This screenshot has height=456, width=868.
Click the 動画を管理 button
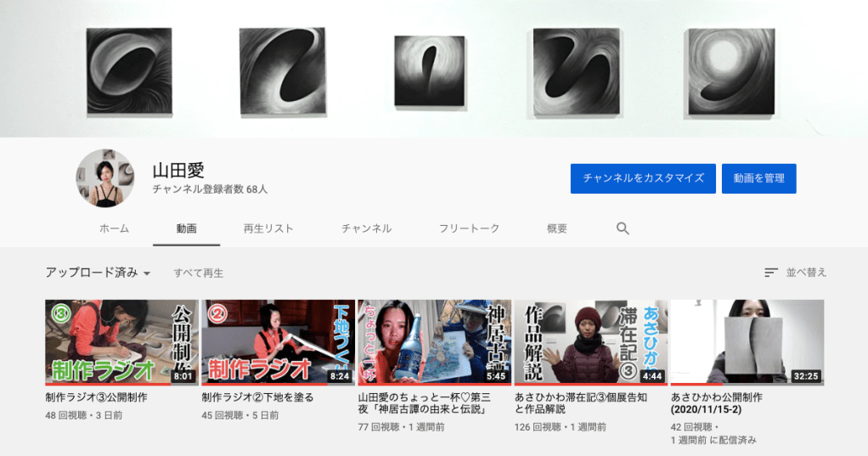758,178
